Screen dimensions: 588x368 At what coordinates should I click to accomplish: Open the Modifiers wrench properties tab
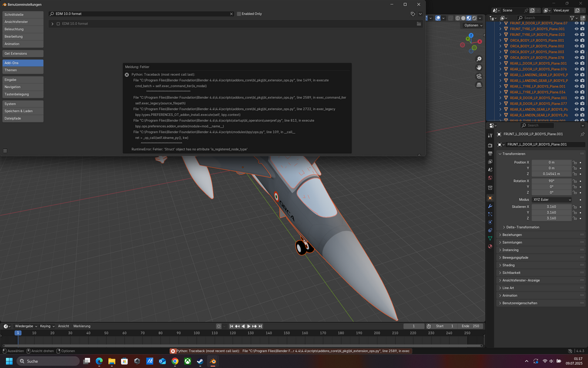click(490, 206)
